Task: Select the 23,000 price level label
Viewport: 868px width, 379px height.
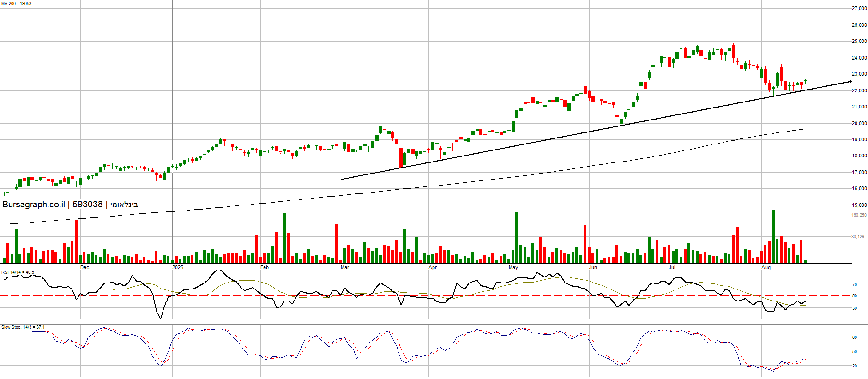Action: [x=859, y=74]
